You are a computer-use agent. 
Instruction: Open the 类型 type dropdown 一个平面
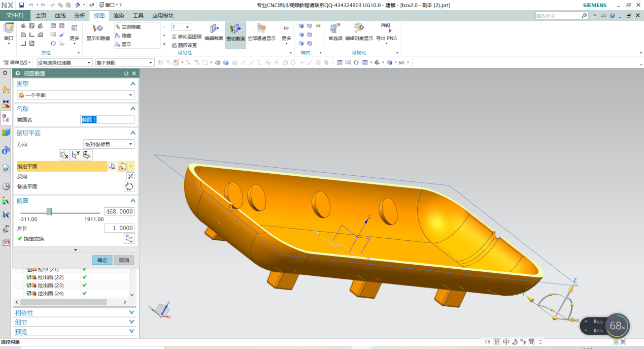(75, 95)
